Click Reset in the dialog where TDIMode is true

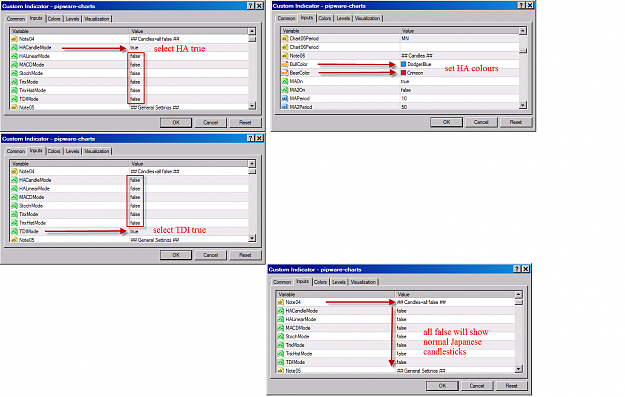coord(245,255)
